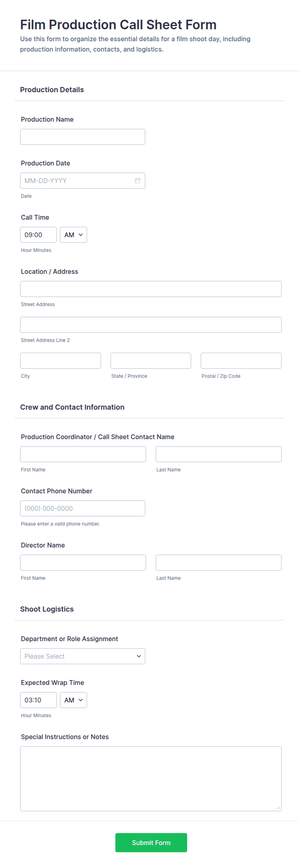Click the State / Province field
299x868 pixels.
click(x=151, y=360)
